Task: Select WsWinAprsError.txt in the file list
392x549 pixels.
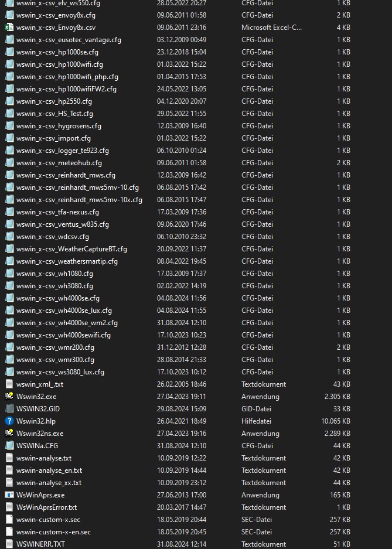Action: (x=46, y=507)
